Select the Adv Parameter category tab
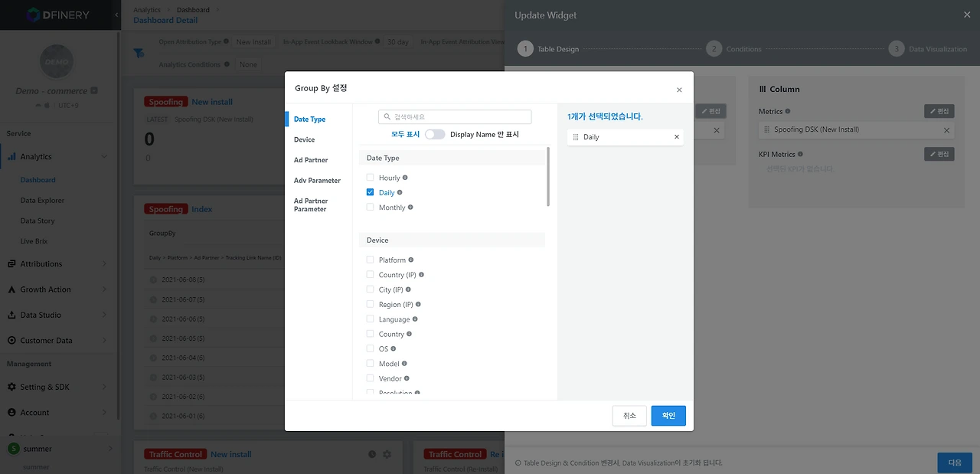Viewport: 980px width, 474px height. pos(318,181)
